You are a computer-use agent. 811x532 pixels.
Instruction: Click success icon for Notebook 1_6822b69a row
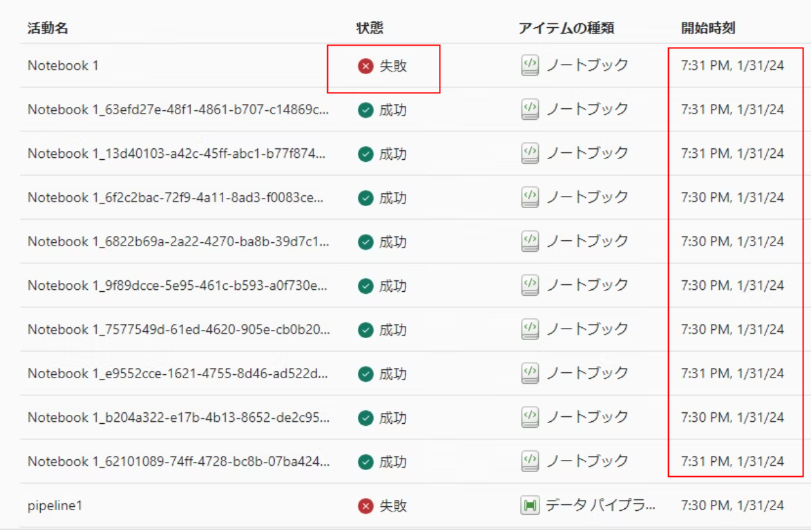click(x=365, y=242)
